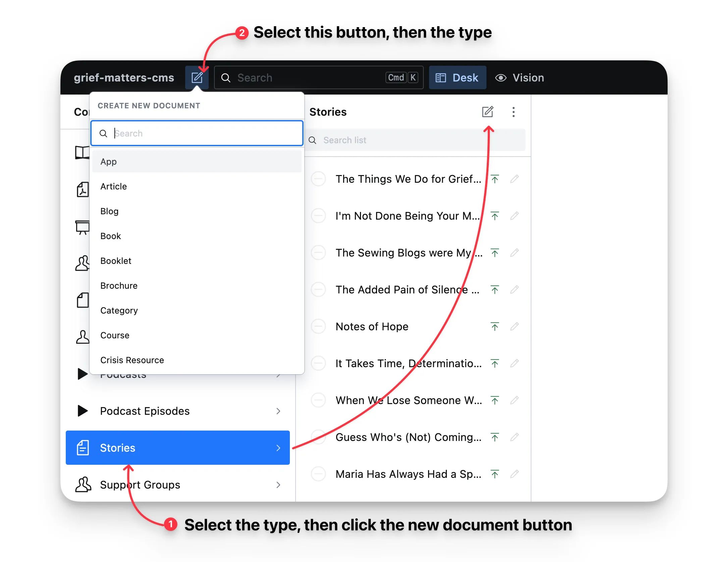Select 'Article' from the create menu

pyautogui.click(x=113, y=186)
